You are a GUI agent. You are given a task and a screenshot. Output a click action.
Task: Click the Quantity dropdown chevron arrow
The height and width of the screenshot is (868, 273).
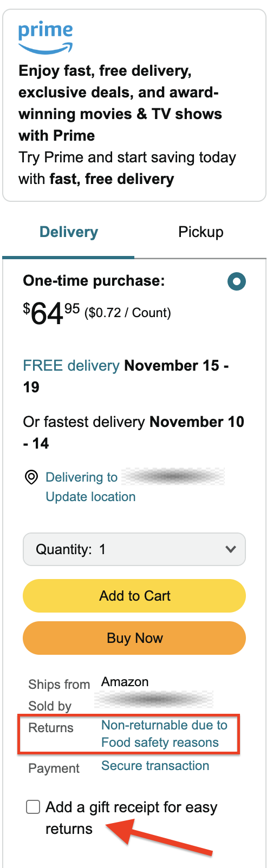click(x=231, y=549)
